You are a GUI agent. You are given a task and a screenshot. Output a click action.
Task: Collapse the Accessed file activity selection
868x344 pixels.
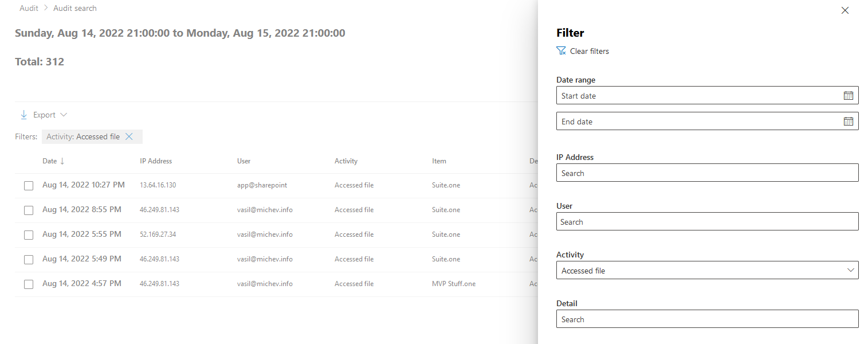pyautogui.click(x=850, y=270)
